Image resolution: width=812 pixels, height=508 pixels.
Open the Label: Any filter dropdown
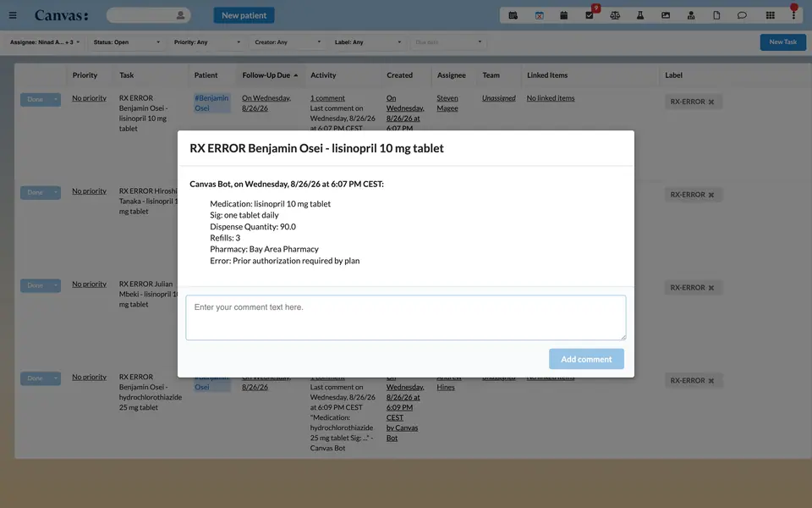[368, 42]
